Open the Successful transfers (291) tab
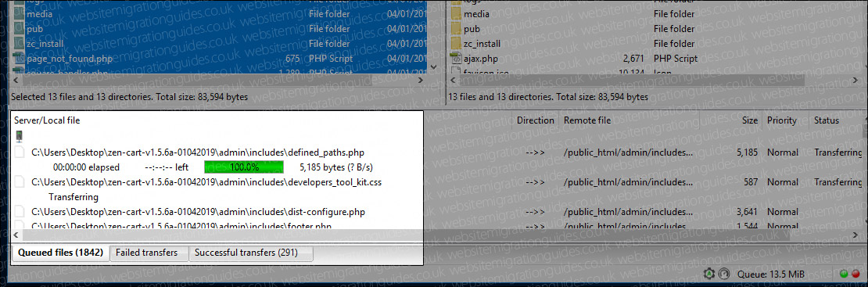The width and height of the screenshot is (868, 287). 251,253
